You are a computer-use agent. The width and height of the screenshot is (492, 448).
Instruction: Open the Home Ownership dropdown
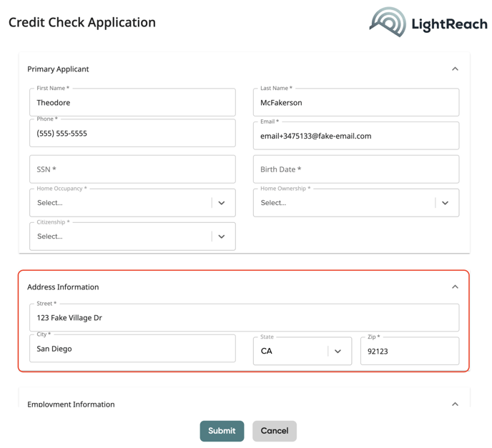click(356, 203)
